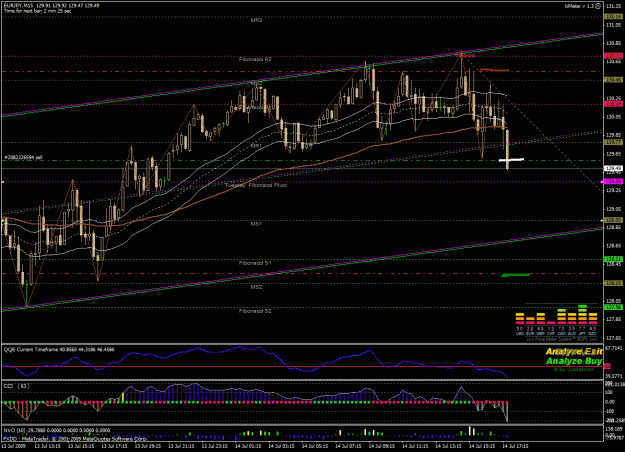Viewport: 625px width, 452px height.
Task: Click the GBP column in currency meter
Action: [540, 323]
